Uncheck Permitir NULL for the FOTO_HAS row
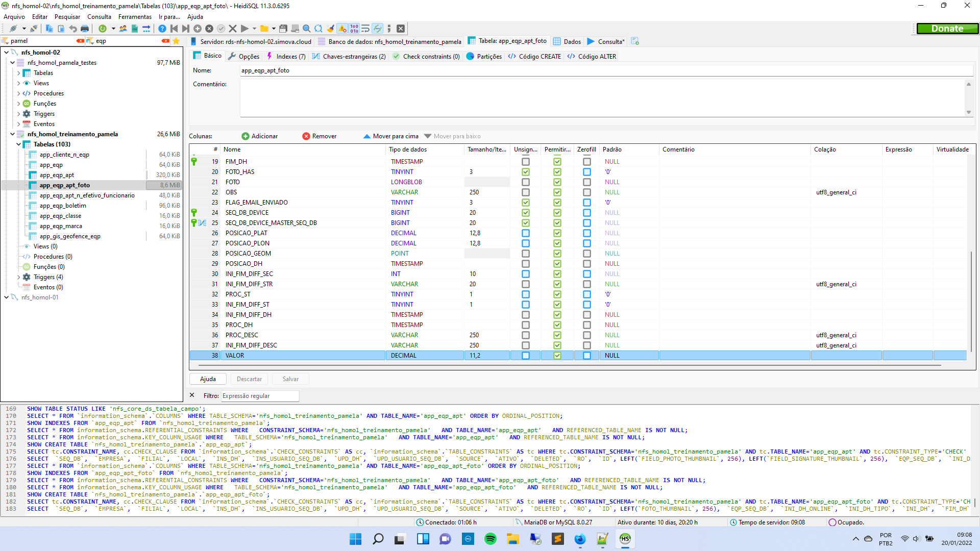Viewport: 980px width, 551px height. click(557, 172)
